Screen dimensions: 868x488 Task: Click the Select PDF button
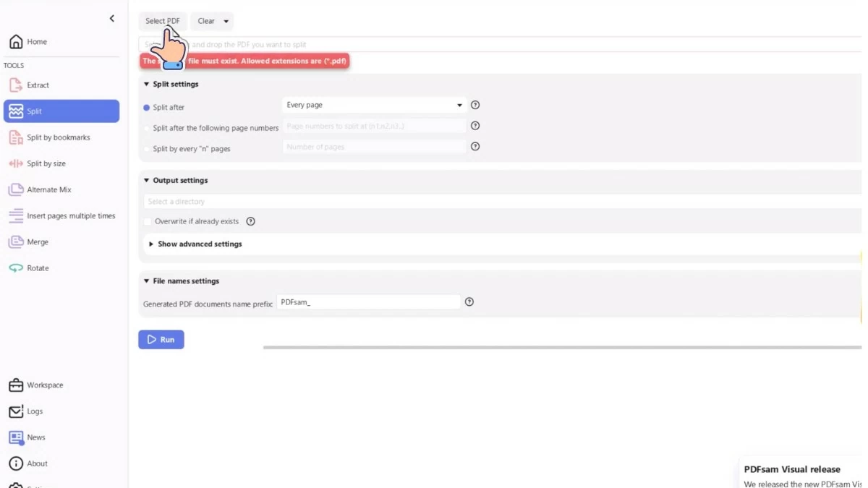click(x=162, y=21)
